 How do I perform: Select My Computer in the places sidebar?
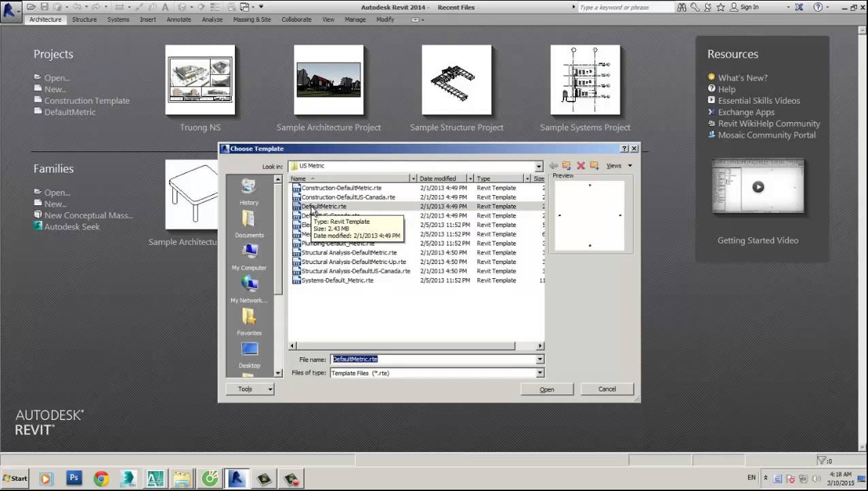(249, 257)
